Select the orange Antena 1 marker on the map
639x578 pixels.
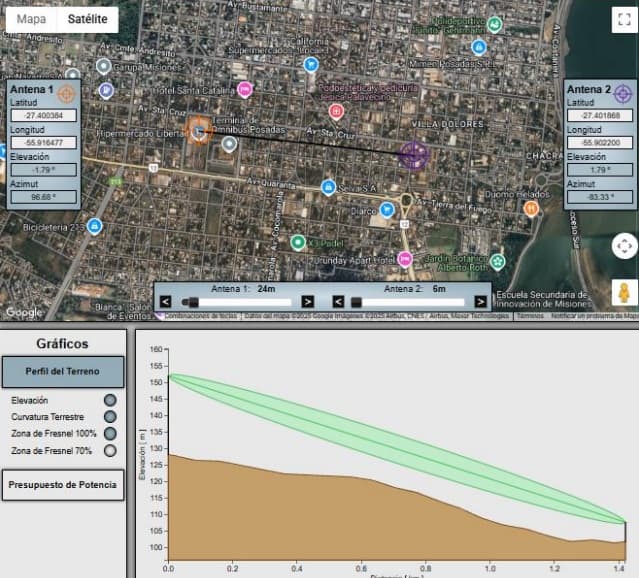coord(199,130)
